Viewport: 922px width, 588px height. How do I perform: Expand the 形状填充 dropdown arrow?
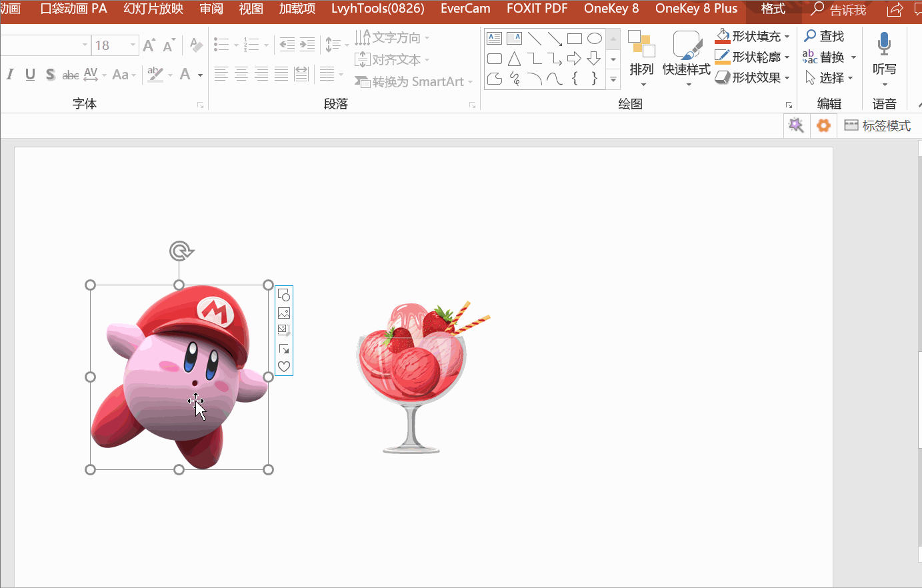787,37
